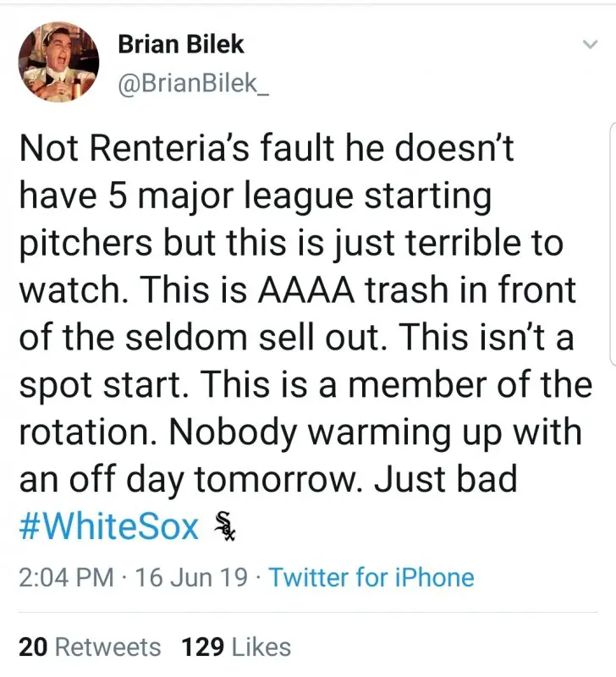Image resolution: width=616 pixels, height=677 pixels.
Task: Click the bold "20" retweet count number
Action: click(x=33, y=647)
